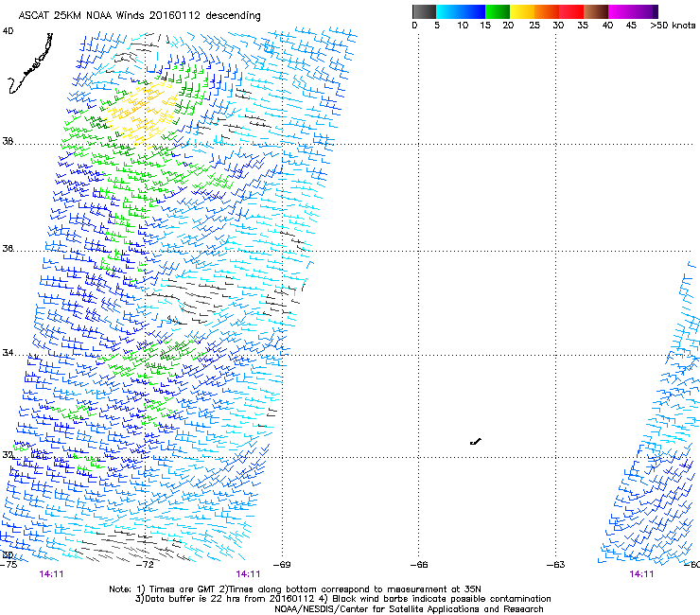This screenshot has height=615, width=700.
Task: Click the longitude label -72
Action: 145,565
